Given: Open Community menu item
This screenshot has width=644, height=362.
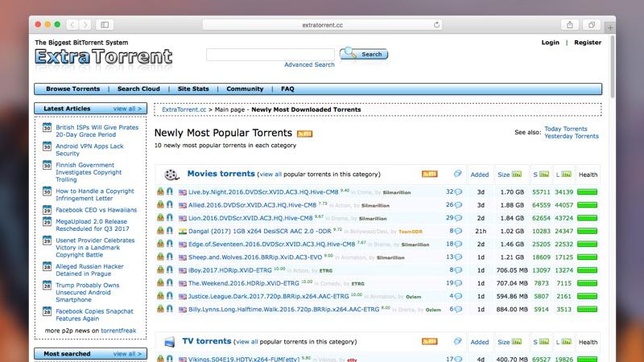Looking at the screenshot, I should [245, 88].
